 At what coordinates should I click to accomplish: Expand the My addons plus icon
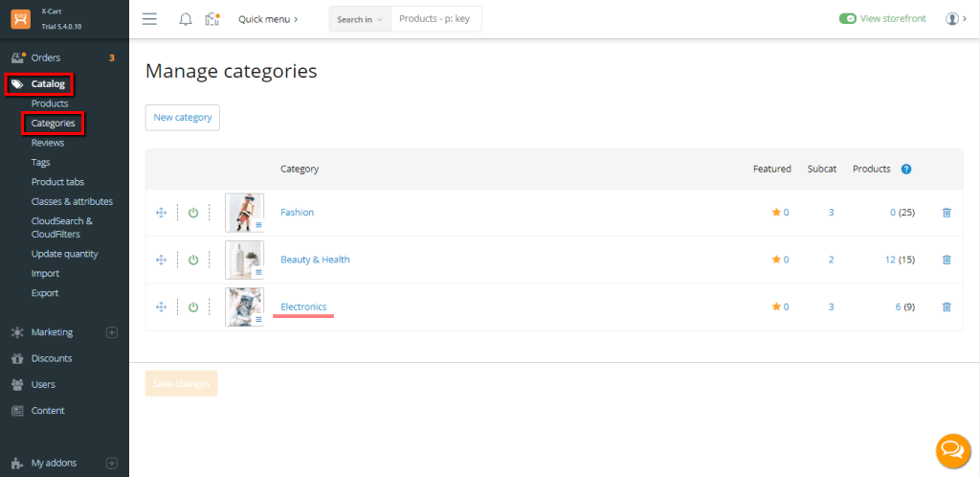click(x=112, y=464)
